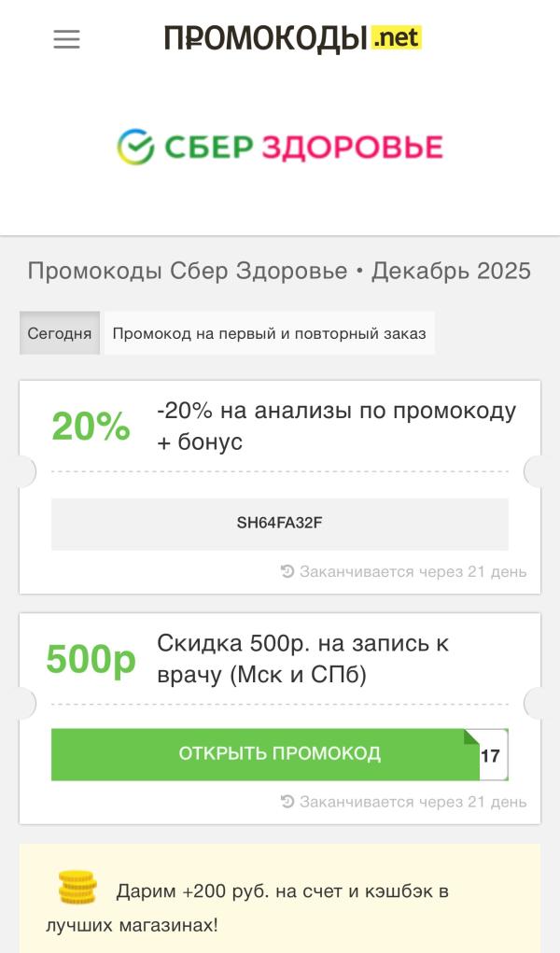The image size is (560, 953).
Task: Click the green 20% discount badge
Action: 91,427
